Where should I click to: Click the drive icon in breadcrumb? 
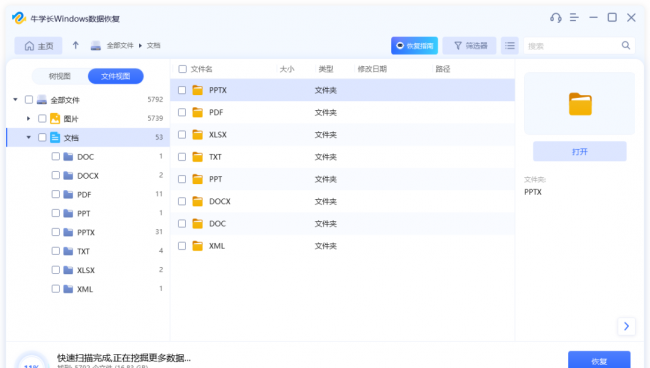[x=96, y=46]
